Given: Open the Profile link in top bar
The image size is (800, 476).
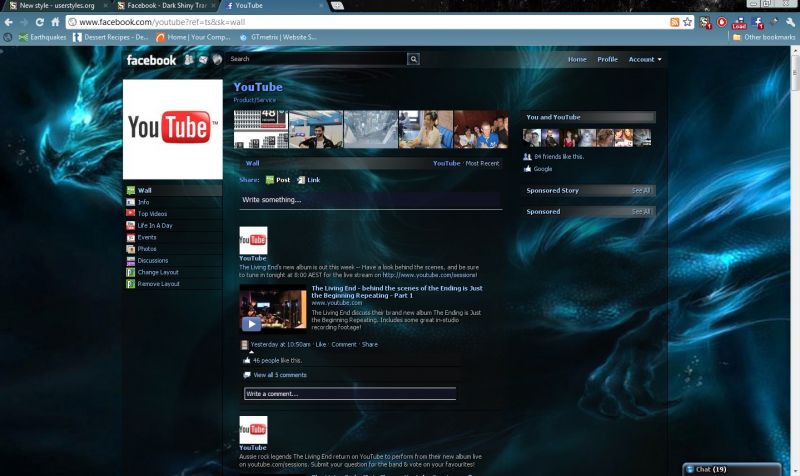Looking at the screenshot, I should pyautogui.click(x=607, y=60).
